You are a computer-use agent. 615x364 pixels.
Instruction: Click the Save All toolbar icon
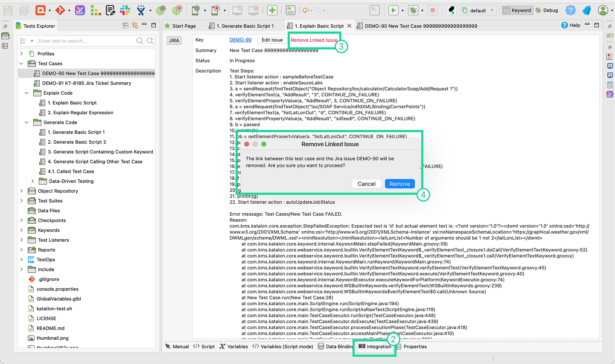tap(24, 10)
